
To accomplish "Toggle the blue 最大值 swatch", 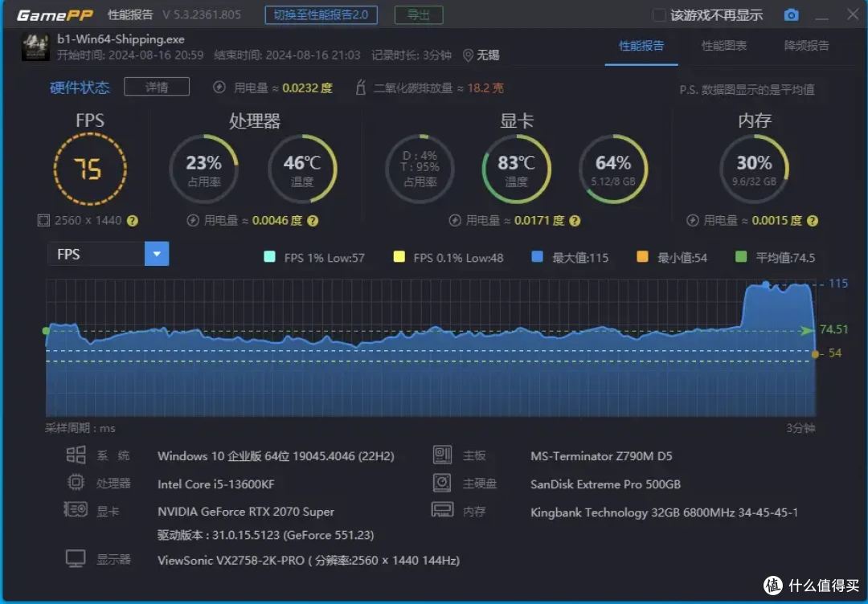I will click(x=537, y=257).
